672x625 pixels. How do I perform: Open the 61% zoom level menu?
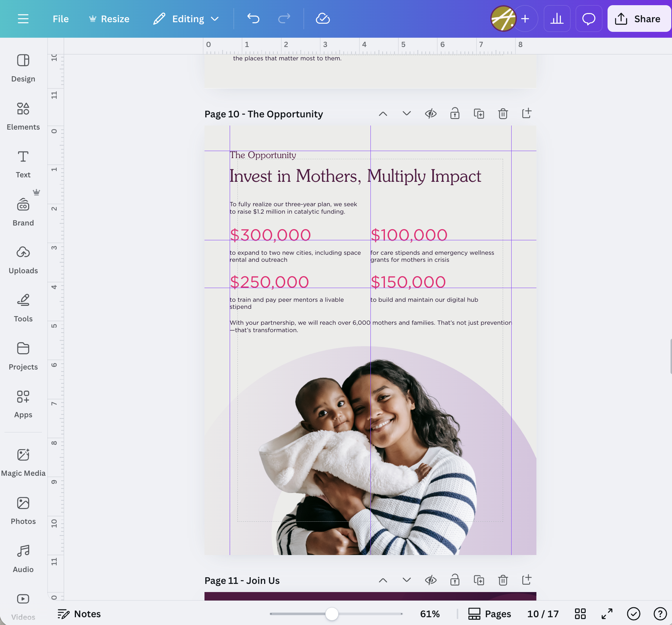click(430, 614)
